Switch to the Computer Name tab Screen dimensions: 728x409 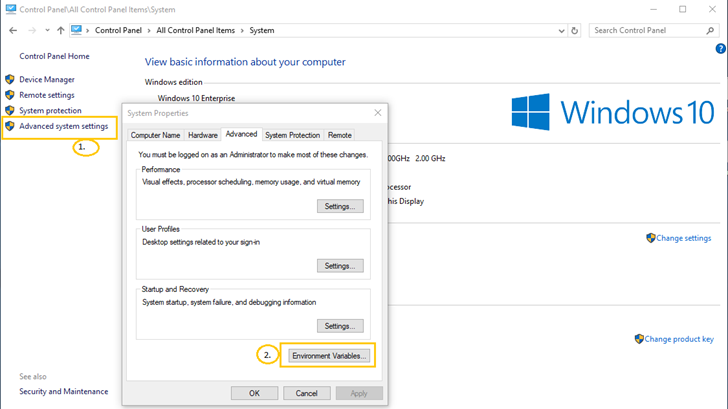(x=156, y=134)
